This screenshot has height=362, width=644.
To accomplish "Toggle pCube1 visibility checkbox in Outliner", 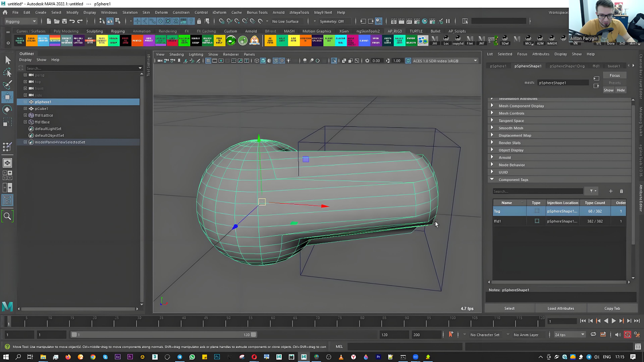I will coord(25,108).
